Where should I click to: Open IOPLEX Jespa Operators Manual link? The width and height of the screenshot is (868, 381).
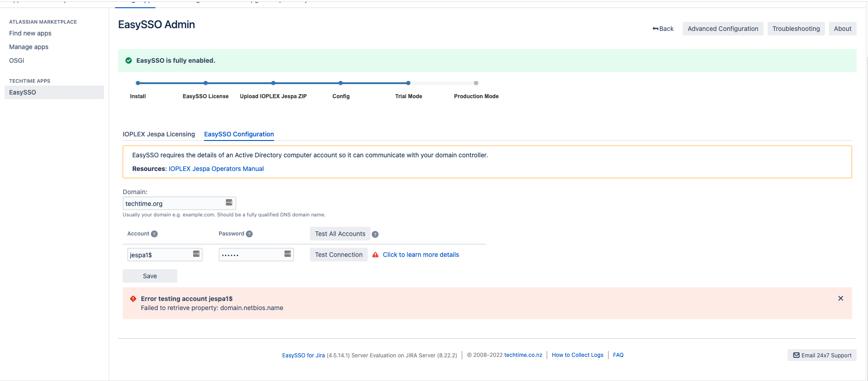click(216, 169)
